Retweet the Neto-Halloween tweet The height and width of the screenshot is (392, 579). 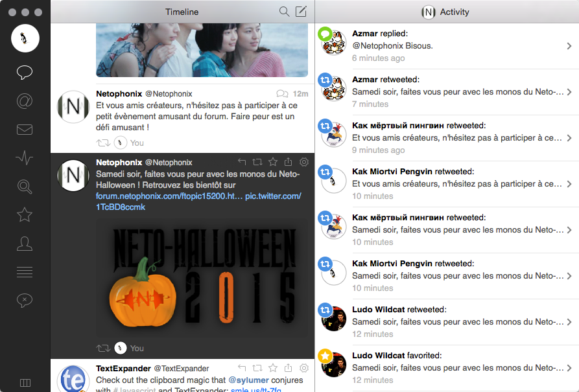click(x=257, y=162)
